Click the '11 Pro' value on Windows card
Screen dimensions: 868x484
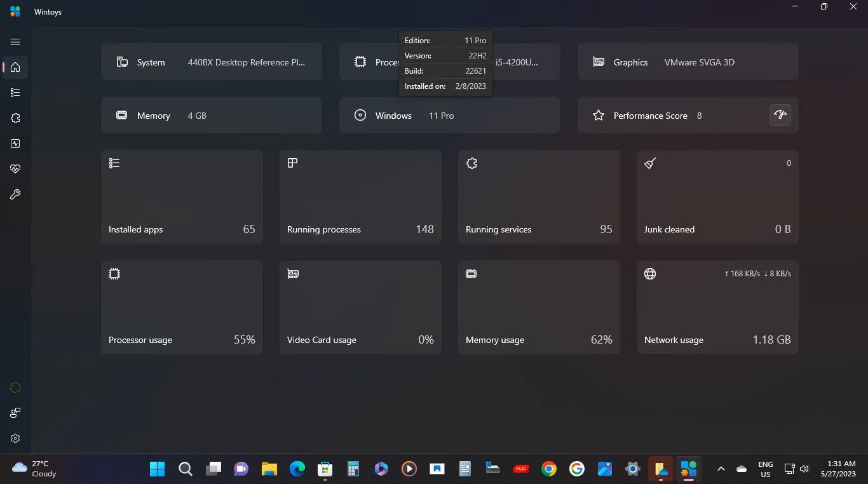coord(442,116)
